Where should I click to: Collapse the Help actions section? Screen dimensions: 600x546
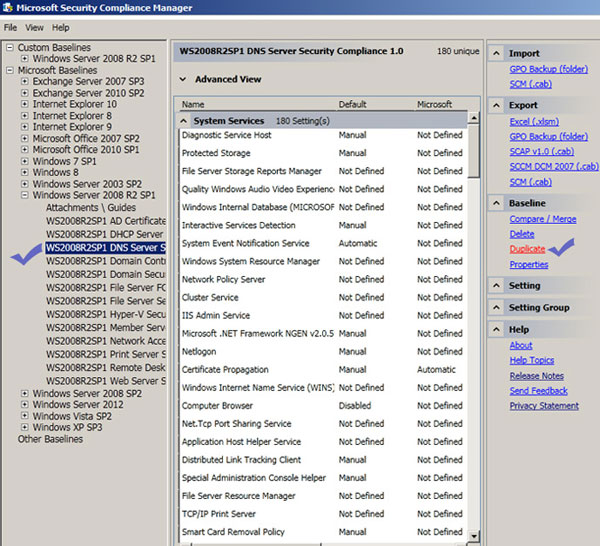point(496,329)
